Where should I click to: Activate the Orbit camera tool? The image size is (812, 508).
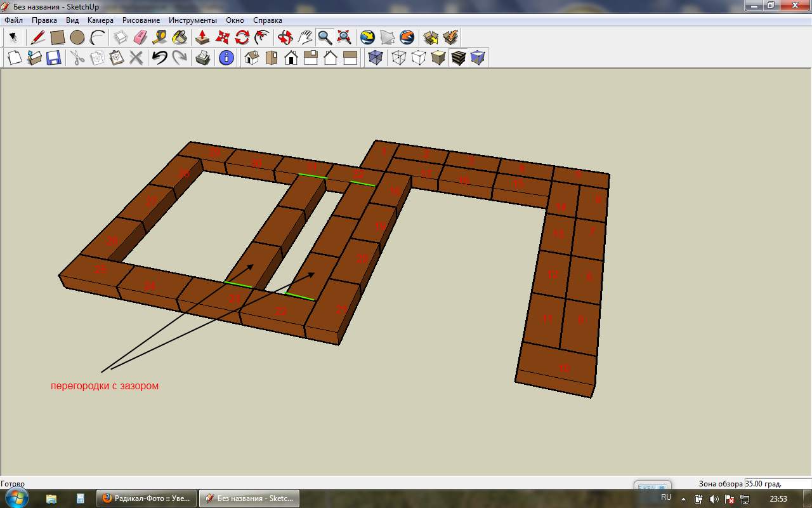(x=285, y=37)
